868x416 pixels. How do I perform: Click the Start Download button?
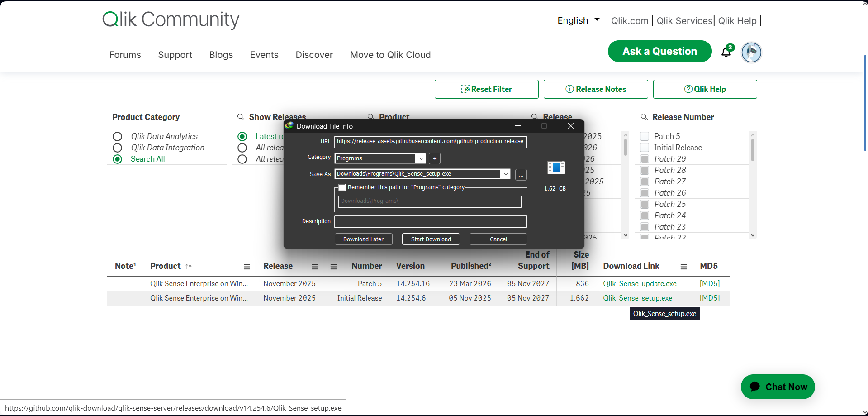431,239
